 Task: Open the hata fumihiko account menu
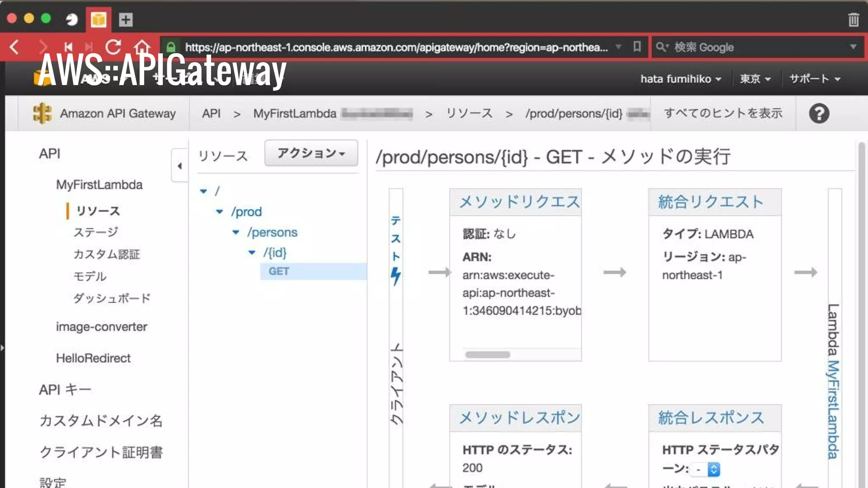coord(680,79)
